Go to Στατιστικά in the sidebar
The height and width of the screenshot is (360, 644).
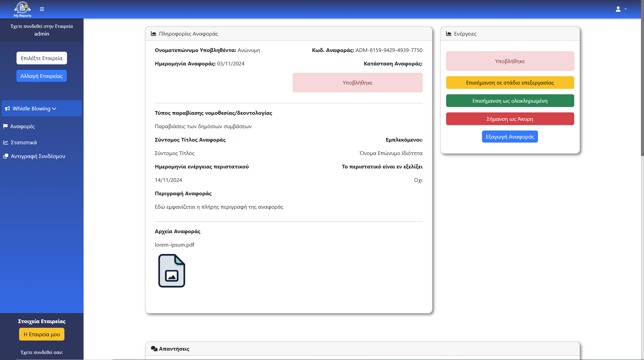24,143
